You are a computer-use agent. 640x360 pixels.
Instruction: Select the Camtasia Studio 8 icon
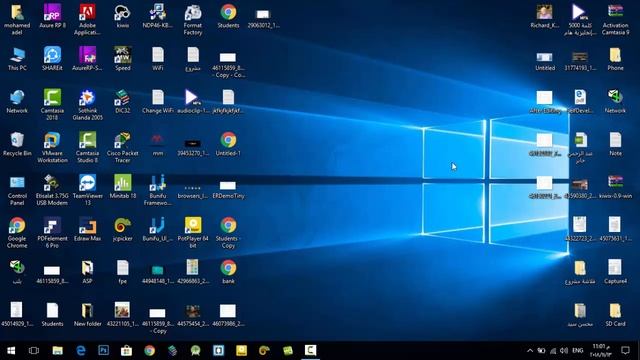point(87,147)
